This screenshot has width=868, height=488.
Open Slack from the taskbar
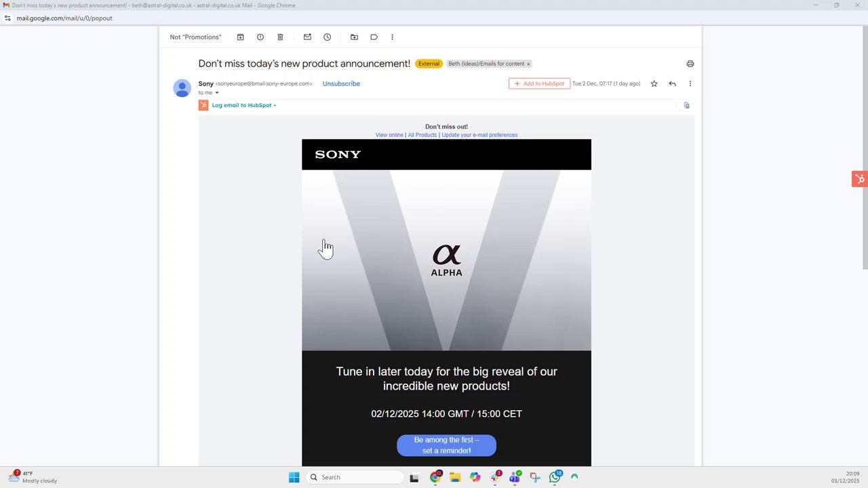point(495,477)
